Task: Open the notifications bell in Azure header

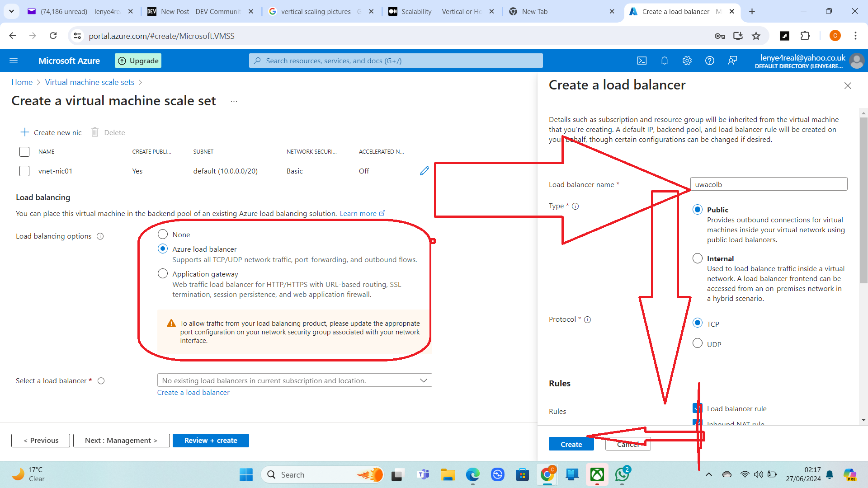Action: (x=665, y=61)
